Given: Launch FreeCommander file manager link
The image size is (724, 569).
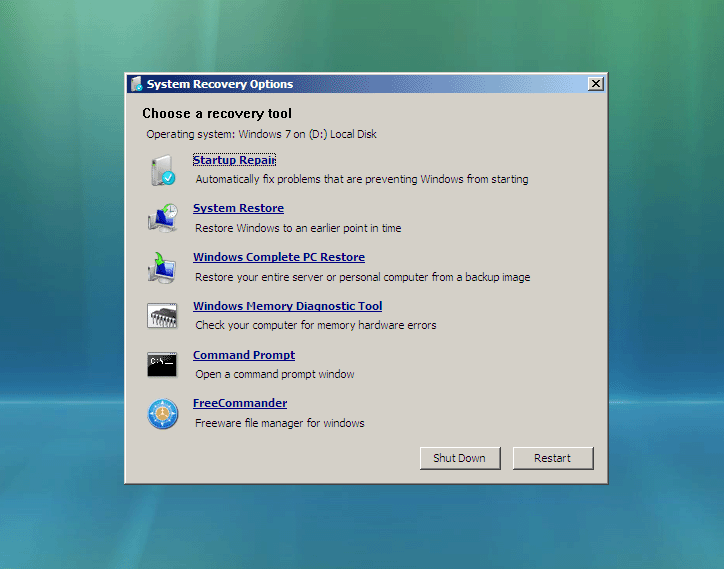Looking at the screenshot, I should (x=240, y=403).
